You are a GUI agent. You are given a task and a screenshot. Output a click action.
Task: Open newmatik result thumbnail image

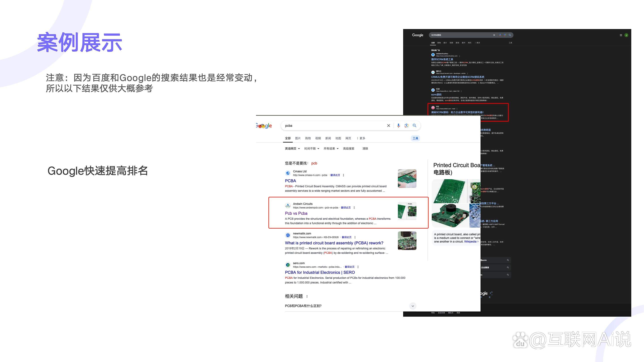tap(407, 241)
